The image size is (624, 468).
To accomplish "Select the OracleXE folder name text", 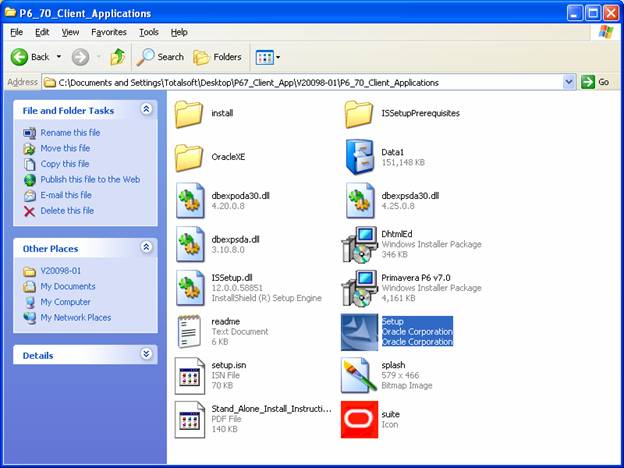I will click(x=228, y=157).
